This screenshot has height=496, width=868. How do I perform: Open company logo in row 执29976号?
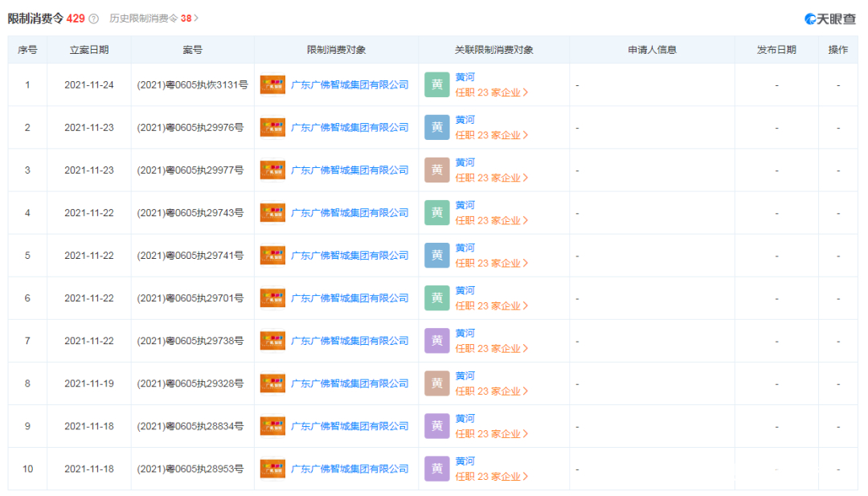pos(273,127)
